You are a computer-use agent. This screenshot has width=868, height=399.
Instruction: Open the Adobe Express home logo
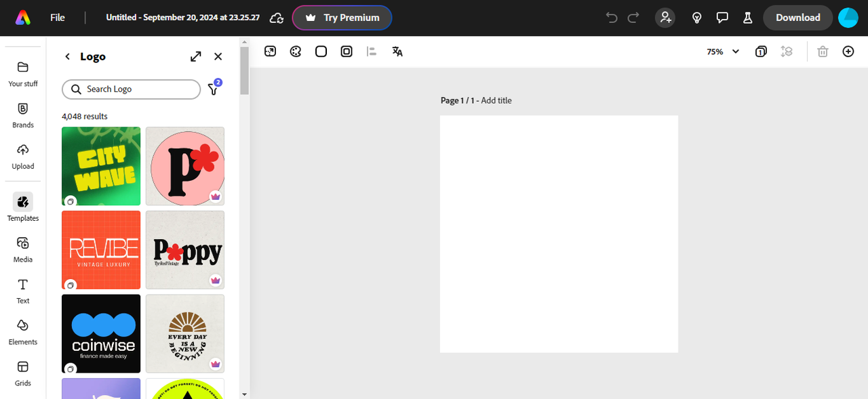click(x=23, y=18)
